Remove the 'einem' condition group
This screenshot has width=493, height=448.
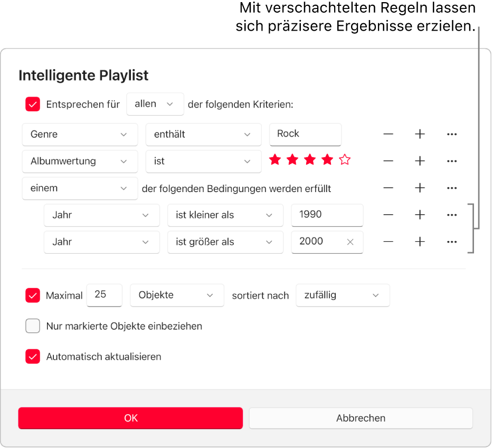tap(388, 188)
